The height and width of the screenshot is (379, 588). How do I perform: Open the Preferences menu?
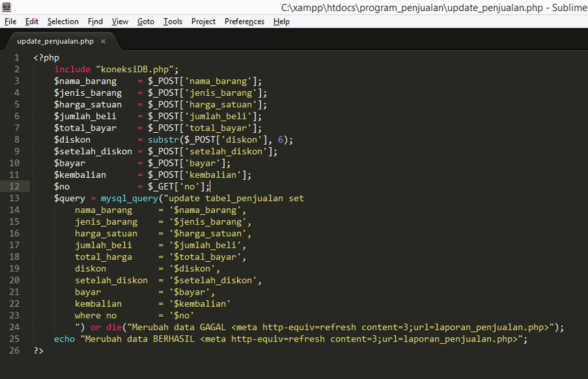[244, 22]
